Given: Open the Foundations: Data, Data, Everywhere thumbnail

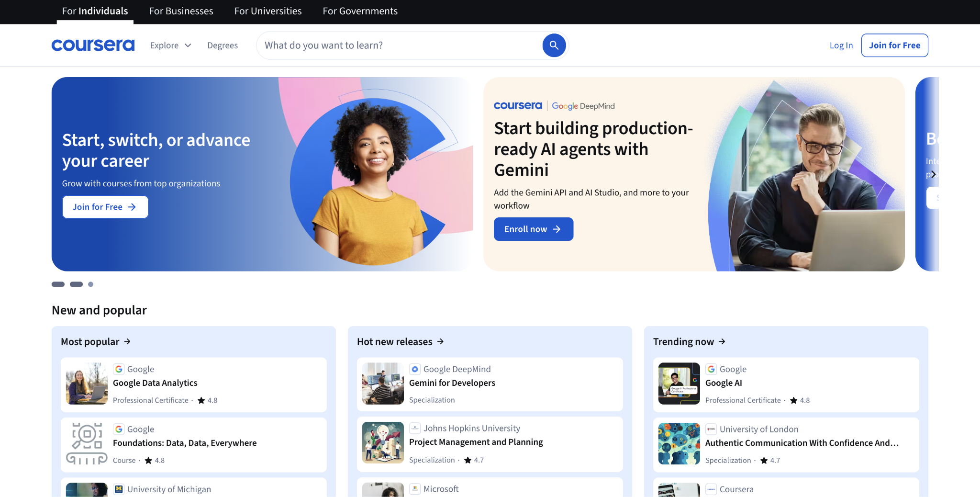Looking at the screenshot, I should [87, 443].
